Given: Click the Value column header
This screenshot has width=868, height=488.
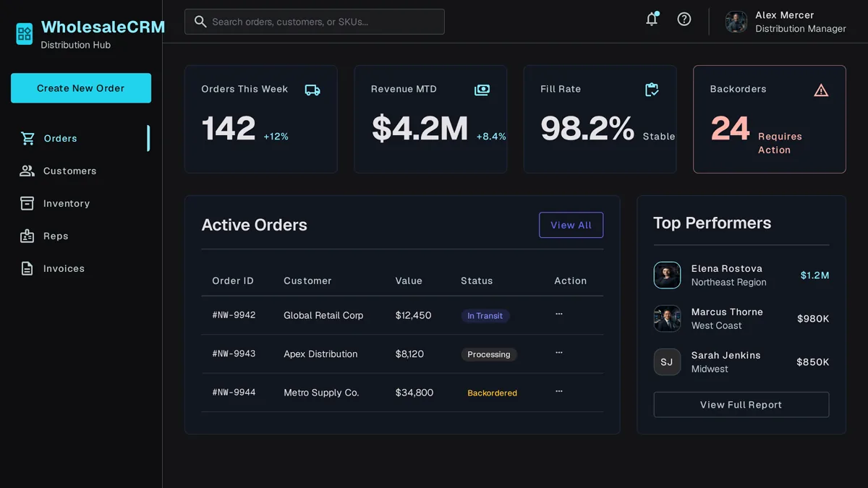Looking at the screenshot, I should 409,281.
